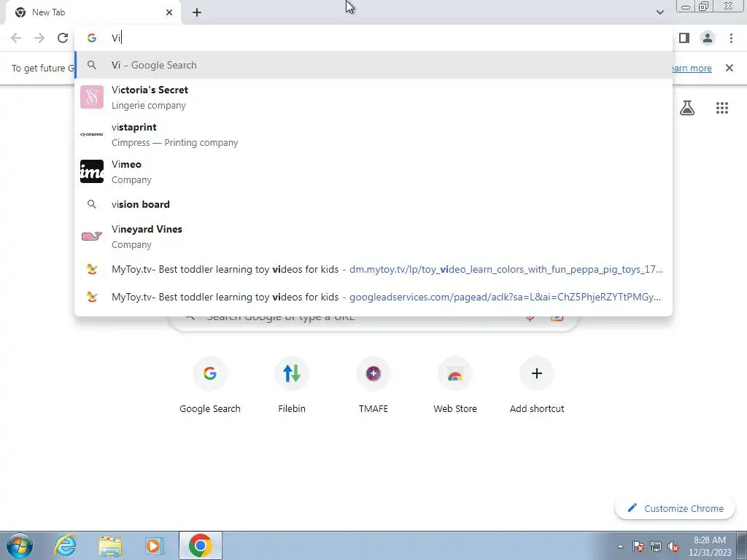Viewport: 747px width, 560px height.
Task: Expand the tab search chevron
Action: coord(659,12)
